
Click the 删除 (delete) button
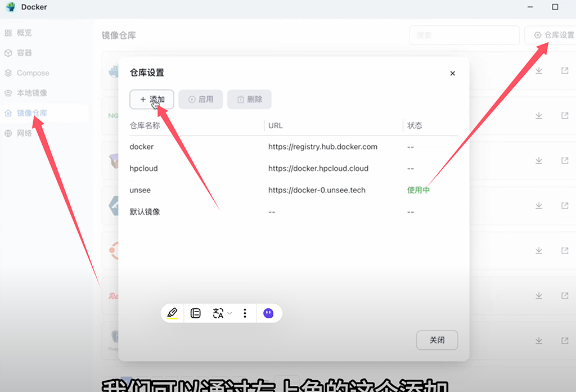coord(249,99)
